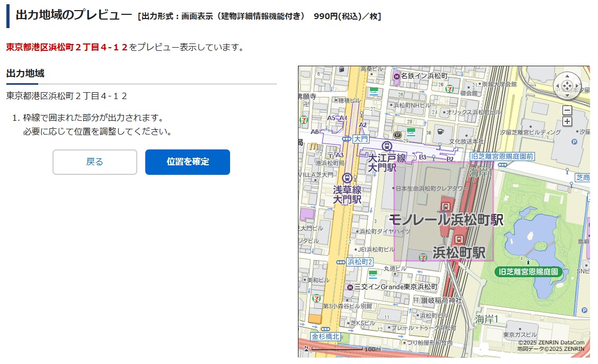The height and width of the screenshot is (364, 598).
Task: Click 崇城大学会館 label on map
Action: 499,84
